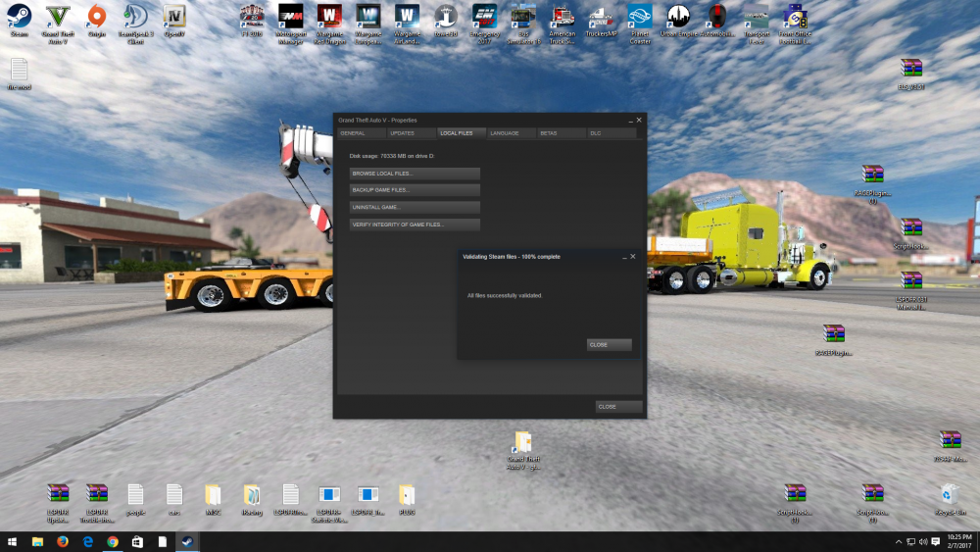This screenshot has height=552, width=980.
Task: Click Verify Integrity of Game Files
Action: pyautogui.click(x=415, y=225)
